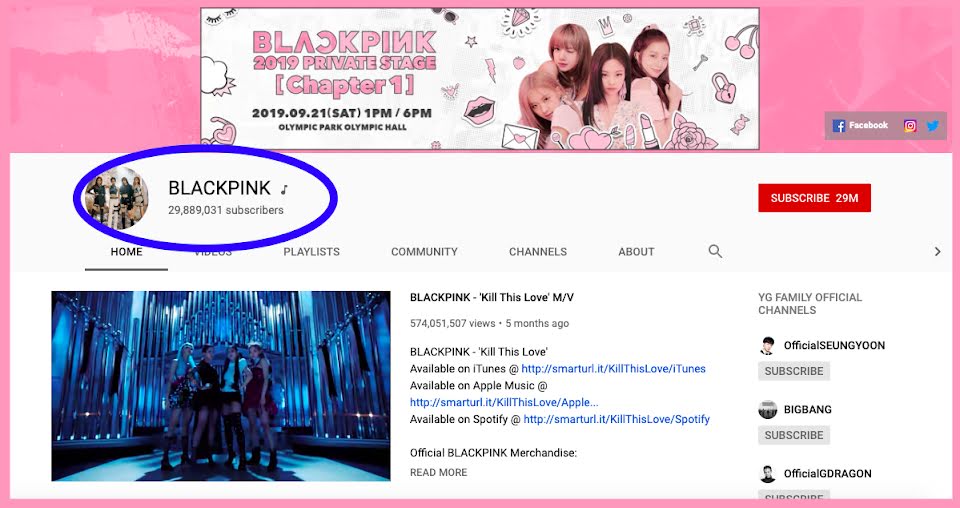Switch to the HOME tab

point(126,252)
